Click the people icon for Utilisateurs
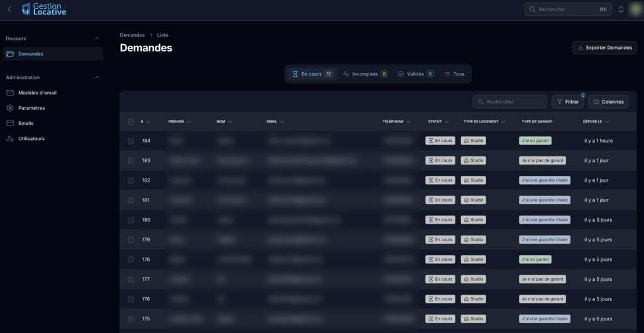 pos(10,139)
